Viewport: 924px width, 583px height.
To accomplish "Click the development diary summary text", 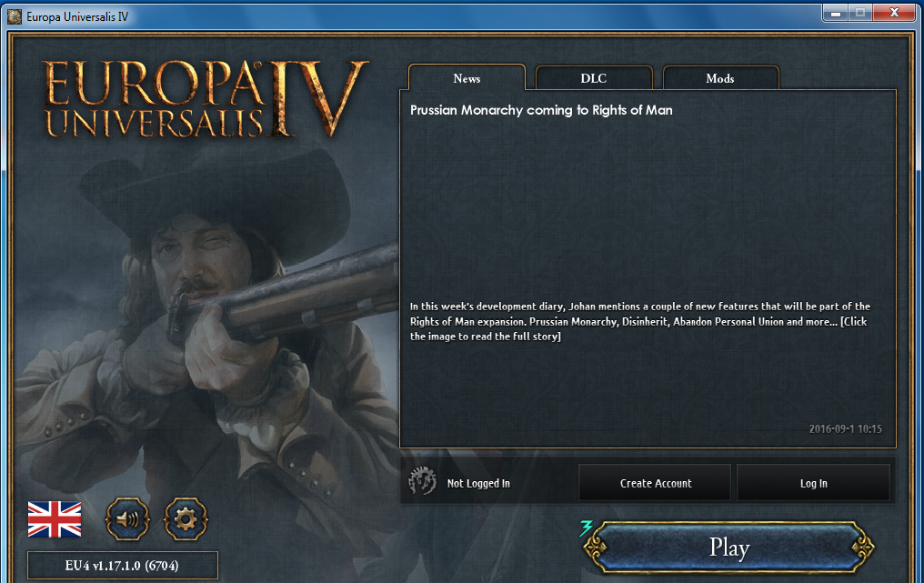I will coord(640,321).
